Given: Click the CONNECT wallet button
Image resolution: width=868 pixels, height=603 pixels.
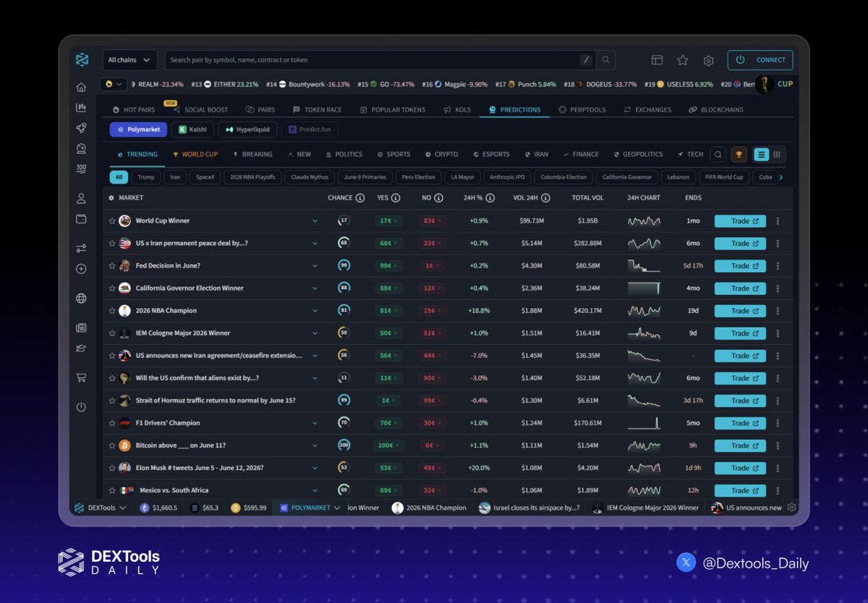Looking at the screenshot, I should (x=760, y=60).
